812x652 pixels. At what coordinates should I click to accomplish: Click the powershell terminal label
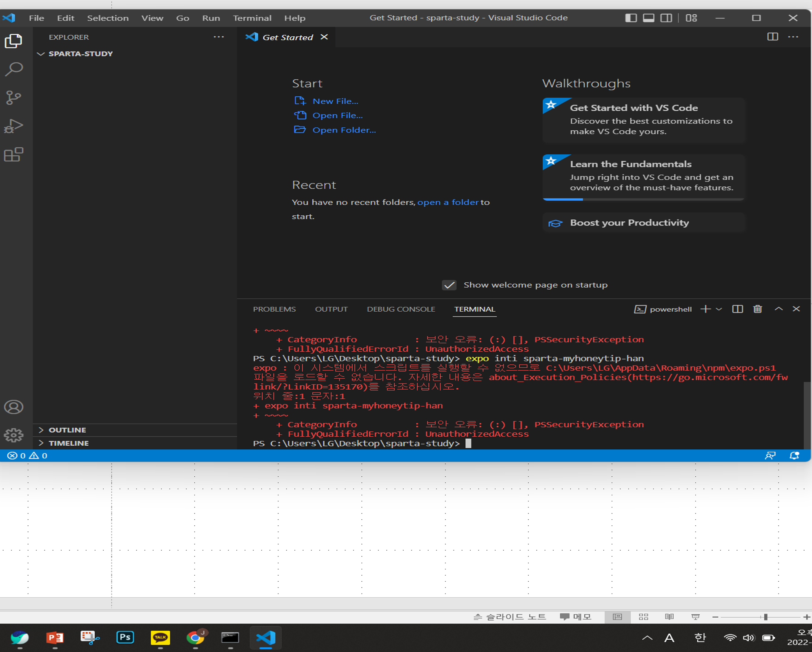pyautogui.click(x=663, y=309)
